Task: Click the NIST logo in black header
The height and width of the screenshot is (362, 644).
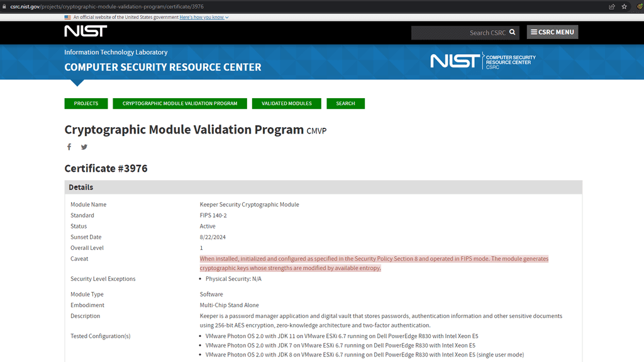Action: coord(86,31)
